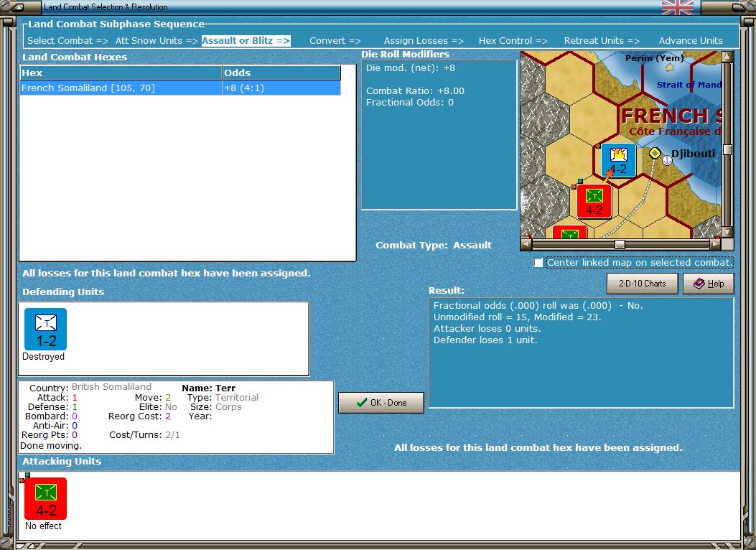Click the Djibouti city marker on the map
Screen dimensions: 756x550
coord(654,153)
